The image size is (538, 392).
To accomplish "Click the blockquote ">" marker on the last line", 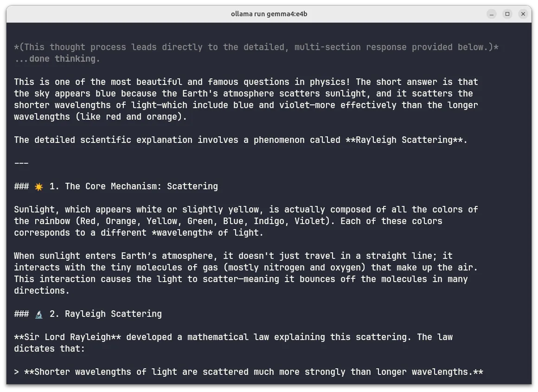I will coord(17,372).
